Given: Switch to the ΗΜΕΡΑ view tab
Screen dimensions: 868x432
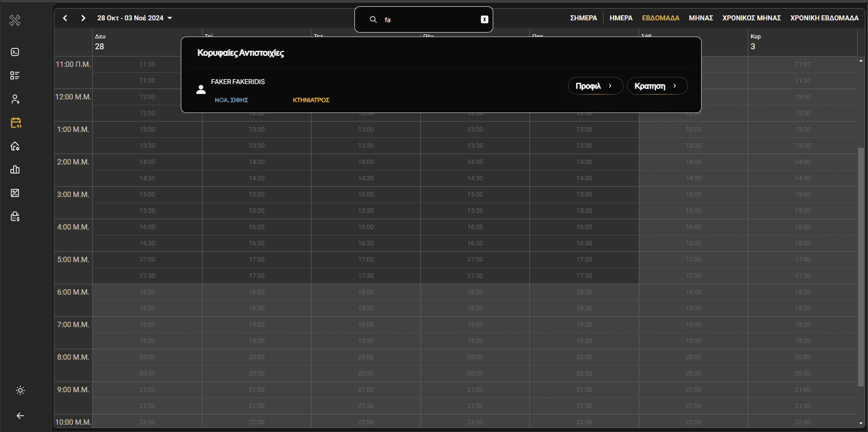Looking at the screenshot, I should [x=620, y=18].
